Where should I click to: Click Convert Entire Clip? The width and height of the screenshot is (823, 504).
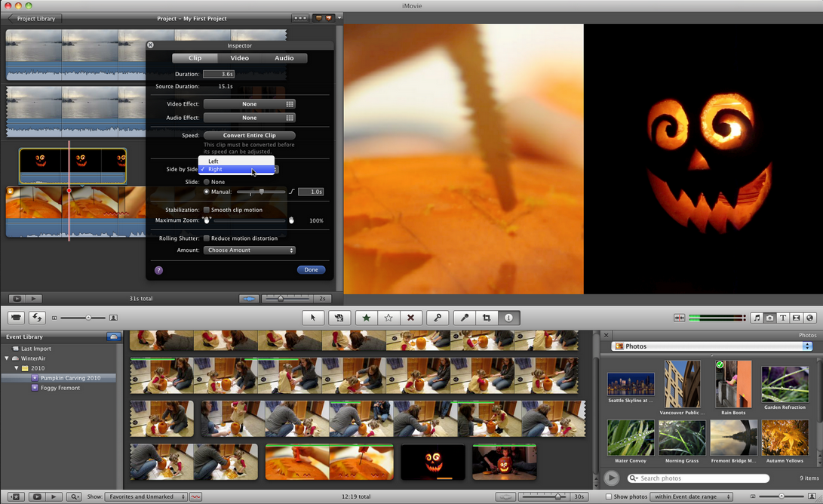point(249,135)
